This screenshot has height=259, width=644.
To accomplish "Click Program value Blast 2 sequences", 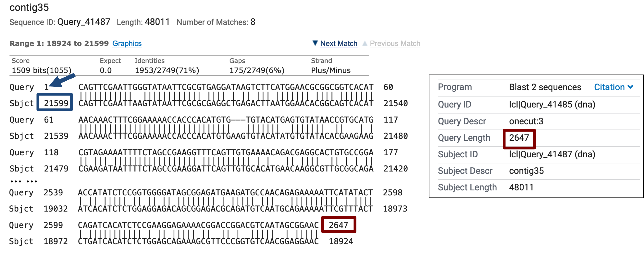I will tap(545, 87).
